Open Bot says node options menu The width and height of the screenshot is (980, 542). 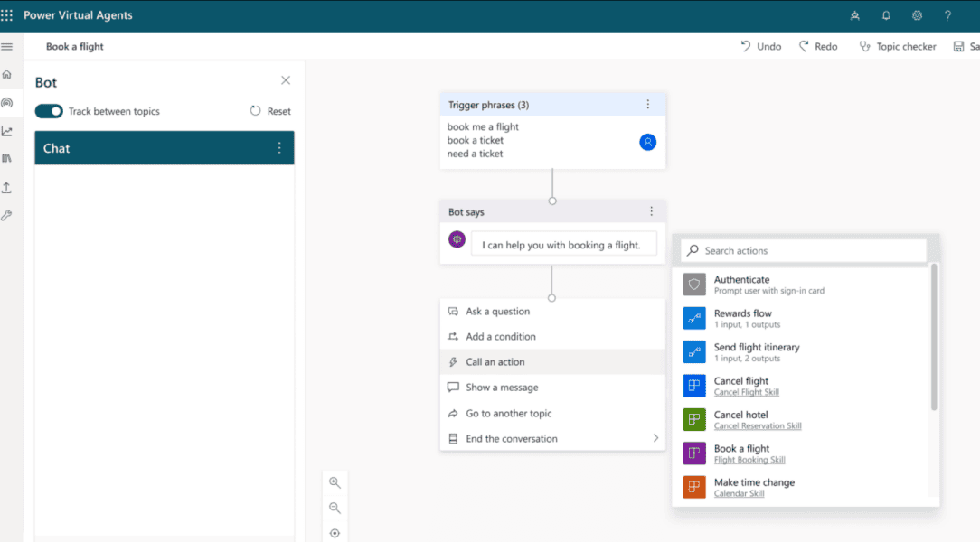[x=651, y=211]
